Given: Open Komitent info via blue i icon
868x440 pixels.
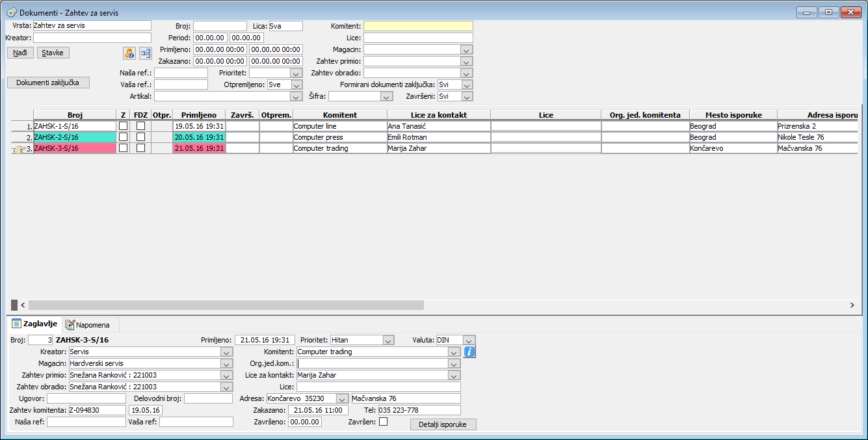Looking at the screenshot, I should tap(470, 352).
